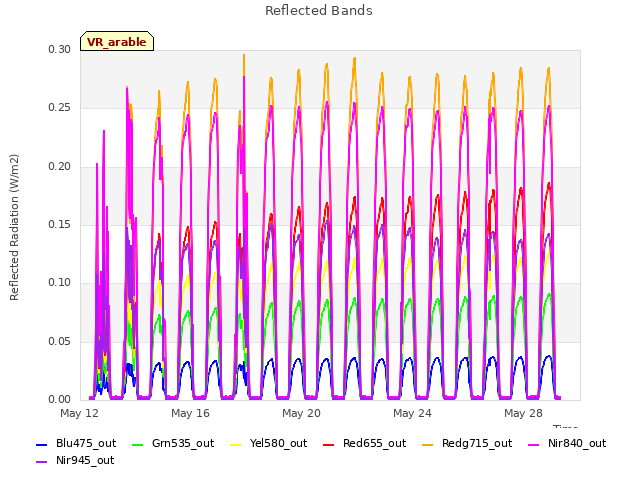The image size is (640, 480).
Task: Click the May 28 x-axis tick label
Action: [x=524, y=413]
